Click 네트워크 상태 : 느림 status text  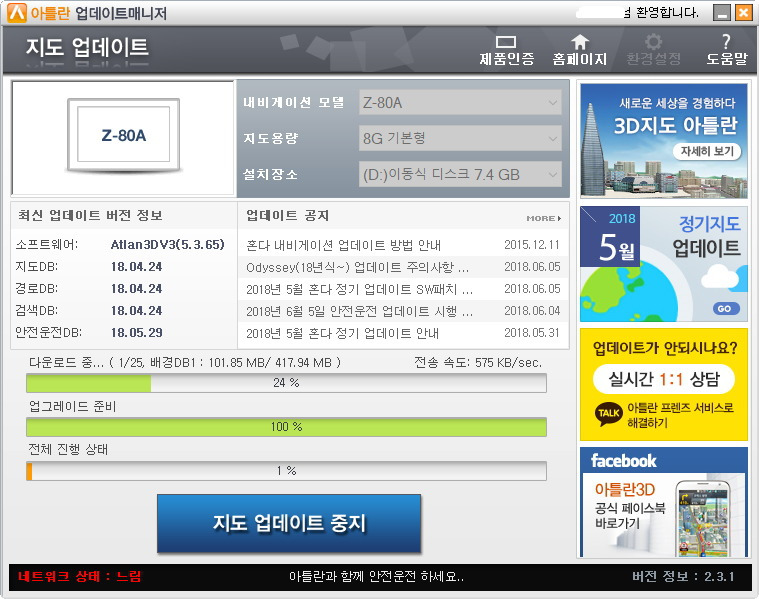click(x=80, y=576)
